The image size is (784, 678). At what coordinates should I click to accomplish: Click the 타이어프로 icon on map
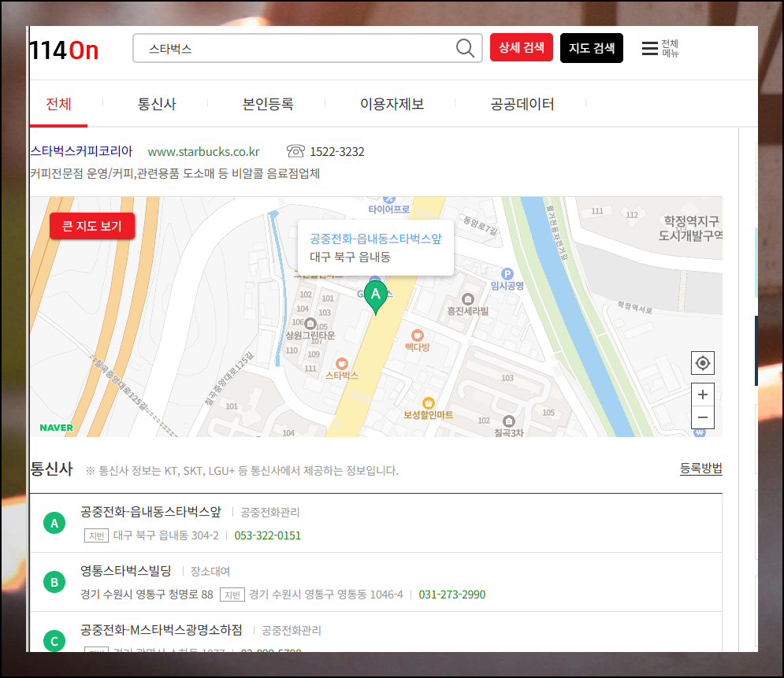389,199
